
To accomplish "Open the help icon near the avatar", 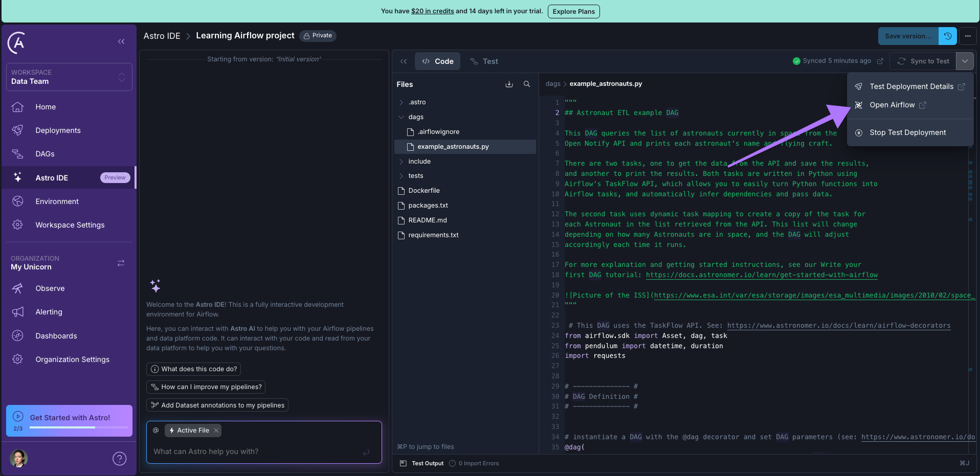I will 119,459.
